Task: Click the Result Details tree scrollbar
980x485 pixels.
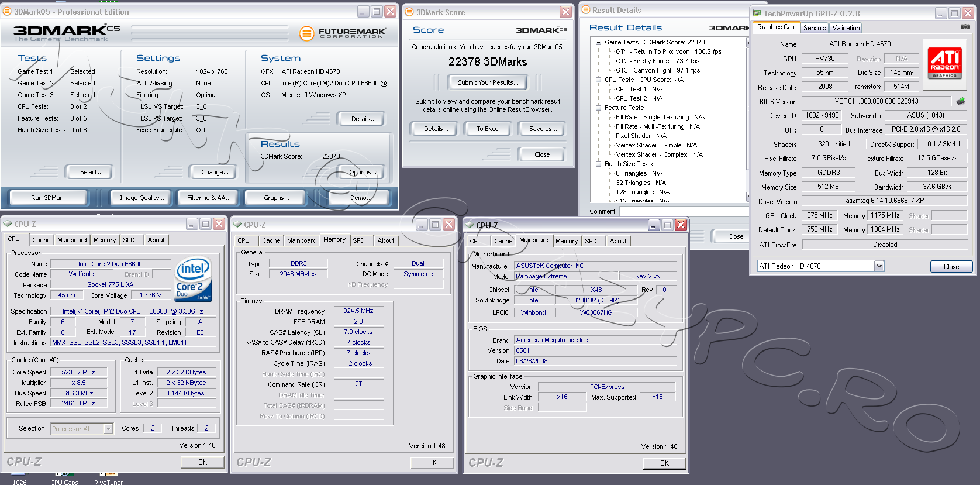Action: [747, 119]
